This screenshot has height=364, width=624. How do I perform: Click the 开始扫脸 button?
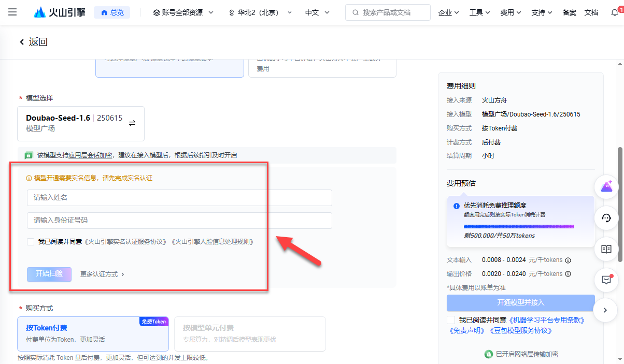click(x=49, y=274)
